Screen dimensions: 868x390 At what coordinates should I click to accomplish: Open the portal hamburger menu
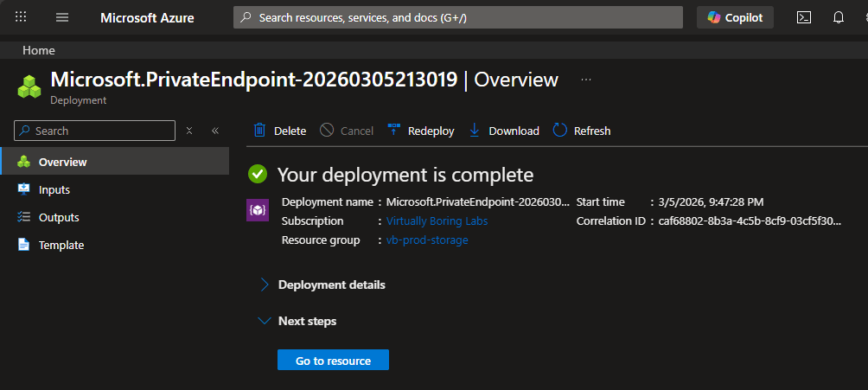(x=62, y=17)
